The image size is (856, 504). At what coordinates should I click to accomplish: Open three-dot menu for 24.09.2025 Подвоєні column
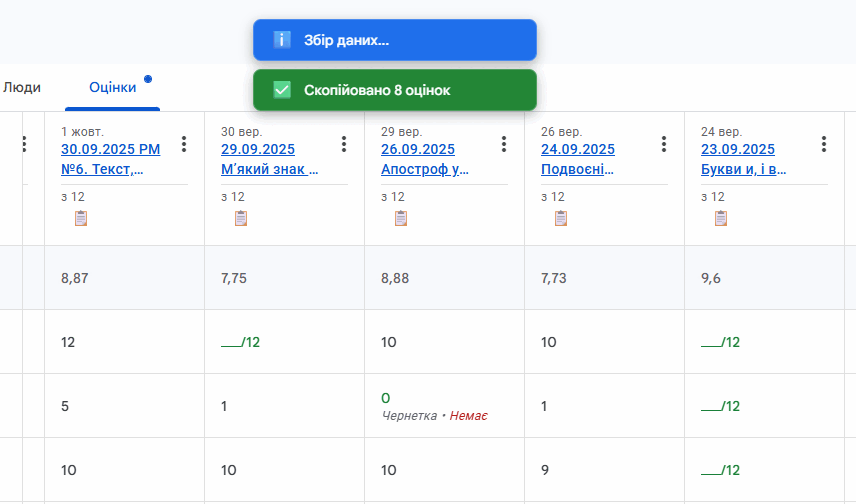(664, 144)
